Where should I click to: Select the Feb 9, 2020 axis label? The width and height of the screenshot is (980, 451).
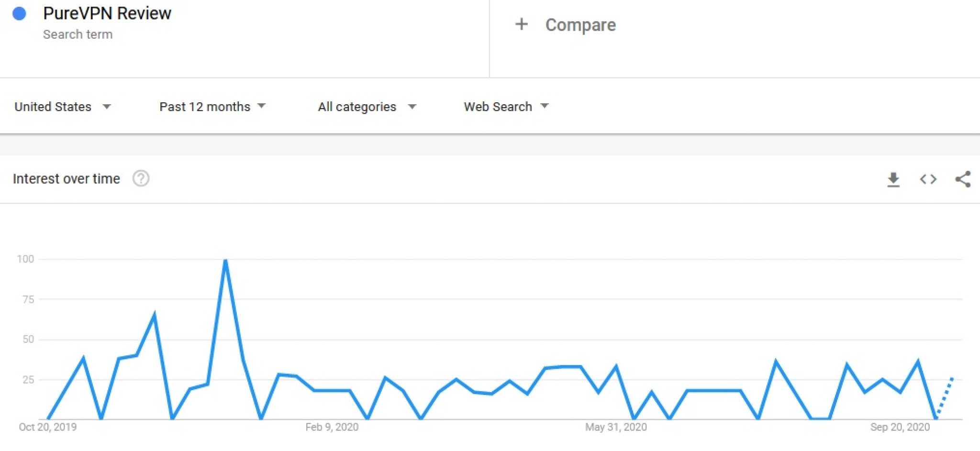click(332, 427)
